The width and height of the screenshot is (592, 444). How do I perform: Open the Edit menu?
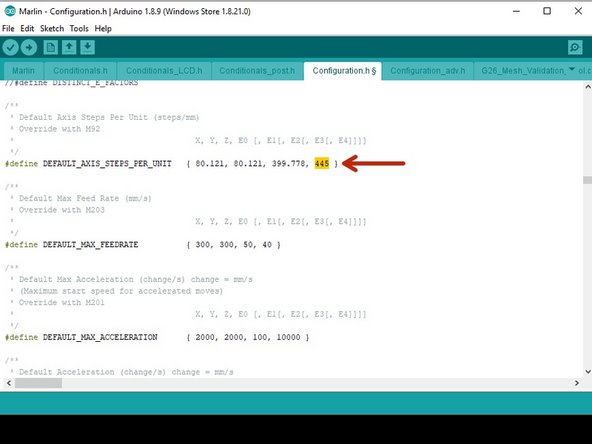click(x=27, y=29)
